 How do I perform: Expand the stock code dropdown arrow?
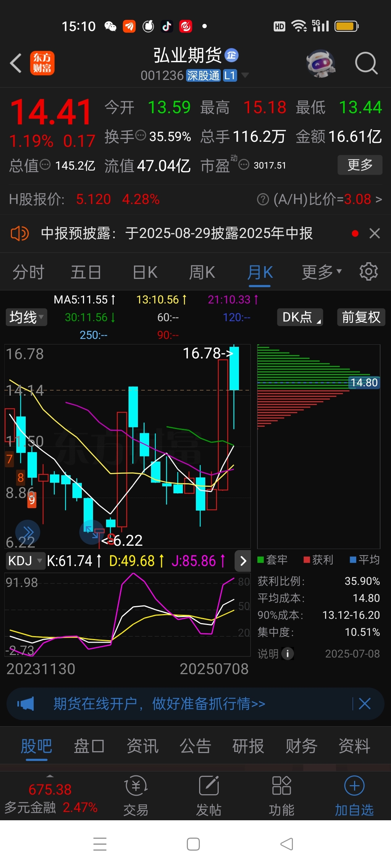pyautogui.click(x=245, y=75)
